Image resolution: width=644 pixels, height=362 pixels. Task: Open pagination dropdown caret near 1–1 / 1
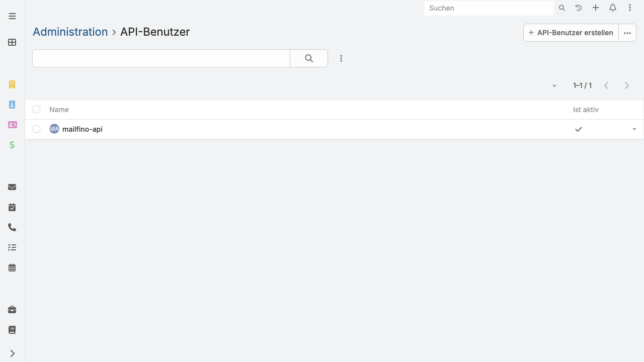[x=554, y=86]
